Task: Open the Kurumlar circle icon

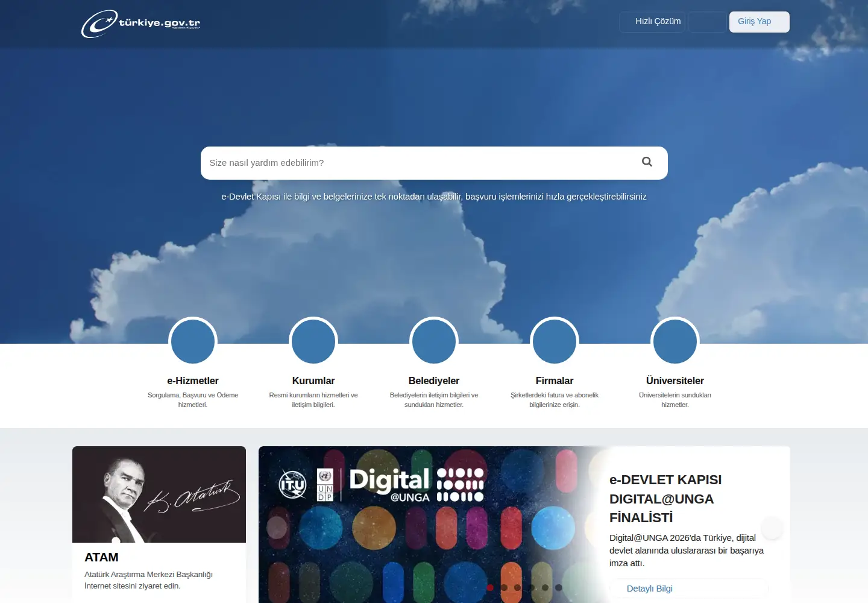Action: (x=313, y=341)
